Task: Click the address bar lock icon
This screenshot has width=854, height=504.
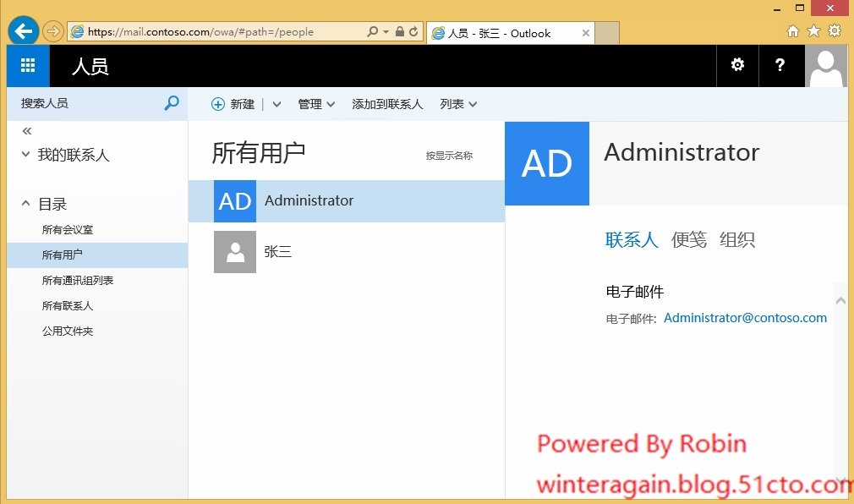Action: click(400, 31)
